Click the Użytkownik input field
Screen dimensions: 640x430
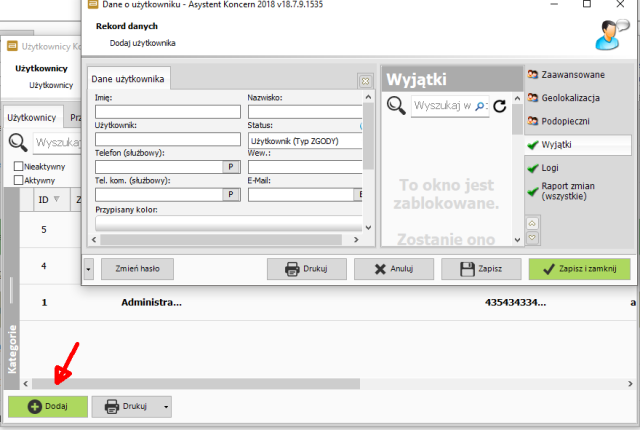(x=168, y=139)
